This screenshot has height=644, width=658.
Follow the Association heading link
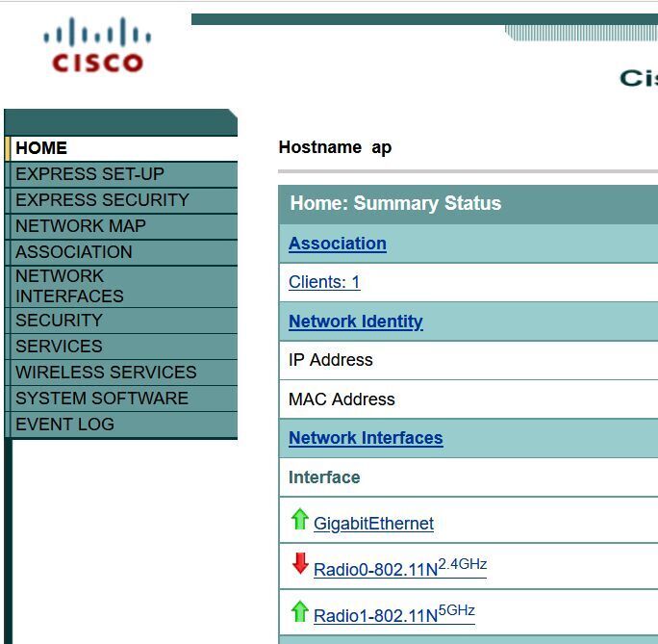click(337, 244)
